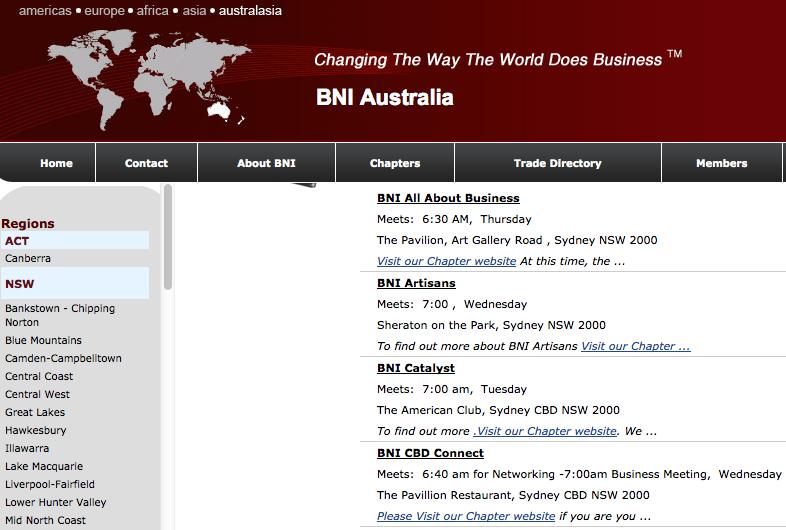This screenshot has width=786, height=530.
Task: Open the Members menu item
Action: 722,163
